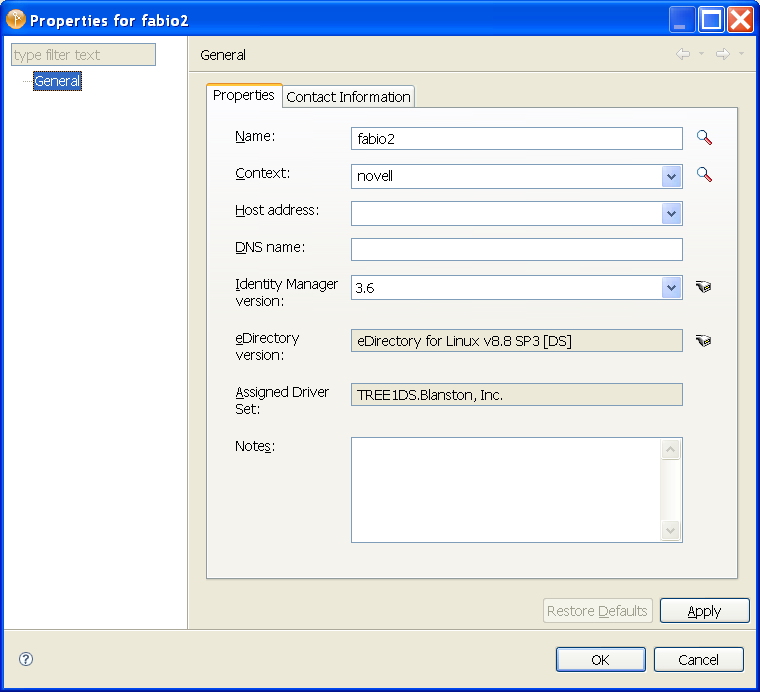The width and height of the screenshot is (760, 692).
Task: Click the magnifier icon next to Name field
Action: point(704,138)
